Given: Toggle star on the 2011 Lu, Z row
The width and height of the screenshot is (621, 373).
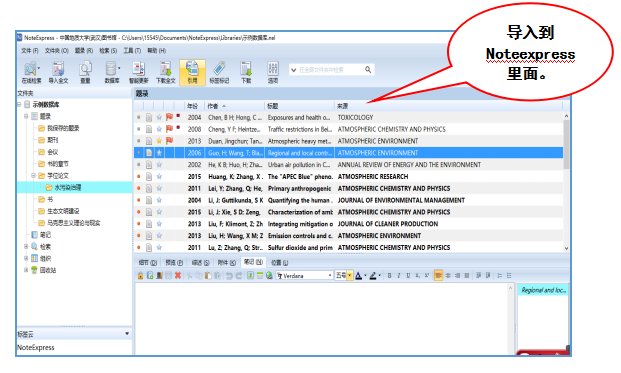Looking at the screenshot, I should 159,247.
